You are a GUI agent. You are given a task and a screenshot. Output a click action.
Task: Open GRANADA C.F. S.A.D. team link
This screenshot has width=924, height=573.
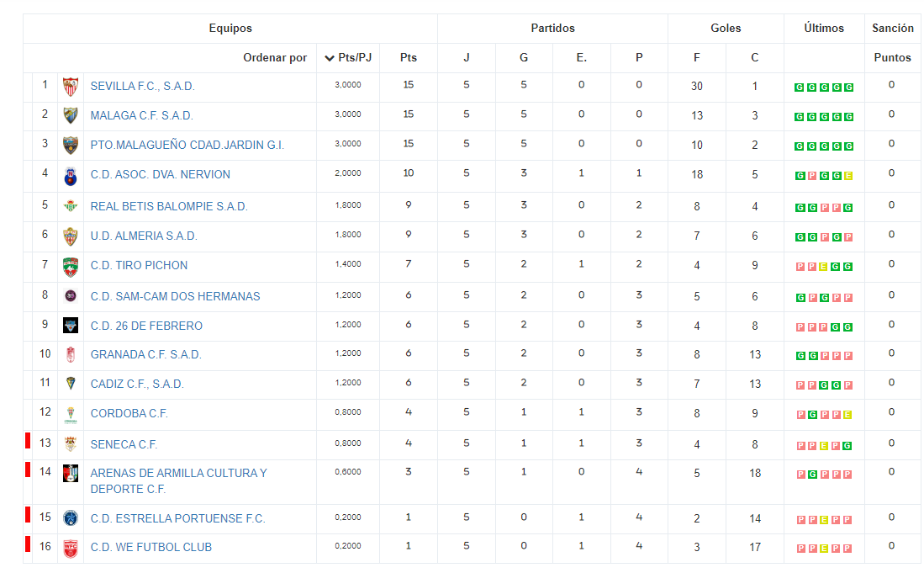tap(146, 354)
